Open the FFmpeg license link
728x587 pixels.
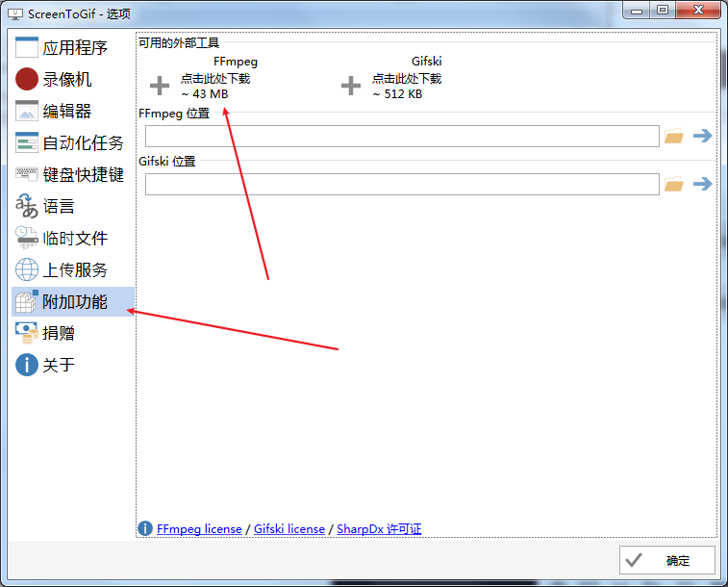click(199, 529)
